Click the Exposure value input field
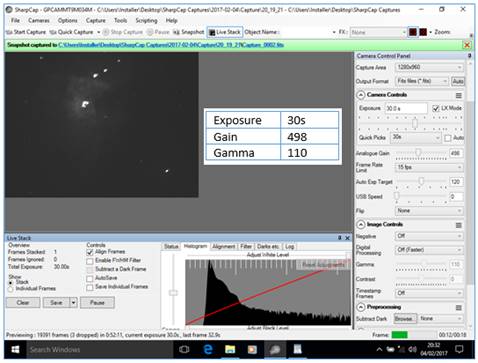 tap(406, 108)
